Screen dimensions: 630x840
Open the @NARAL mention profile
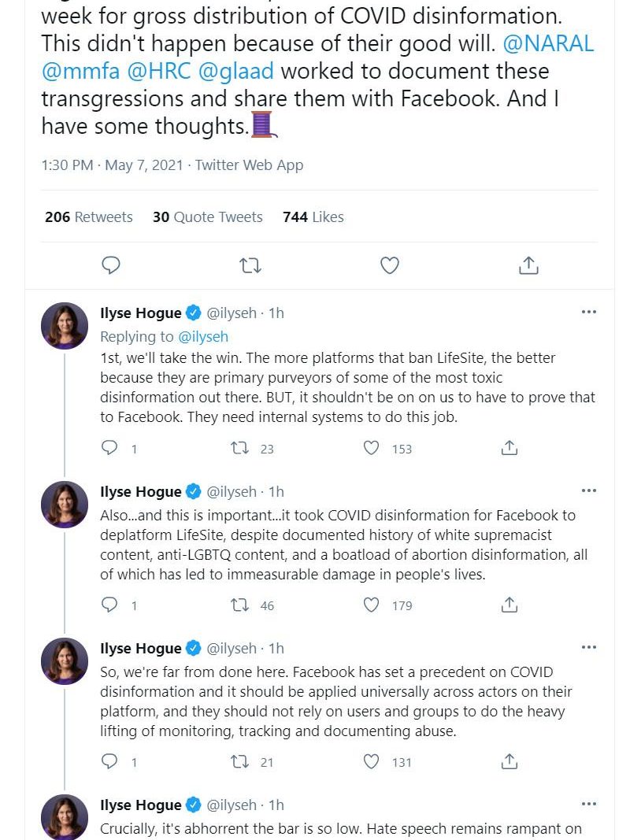point(548,43)
